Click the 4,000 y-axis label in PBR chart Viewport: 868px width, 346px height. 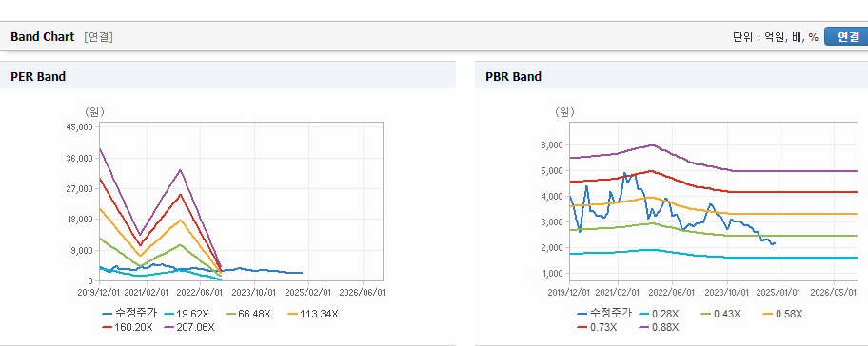(553, 196)
